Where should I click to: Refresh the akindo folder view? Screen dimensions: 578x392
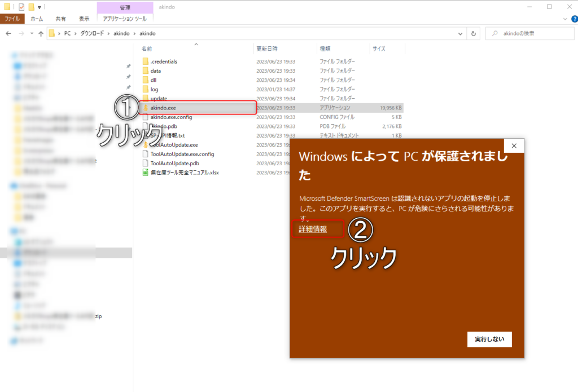click(473, 33)
